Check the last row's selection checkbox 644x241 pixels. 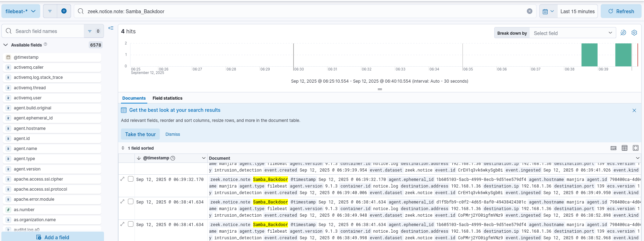coord(131,224)
